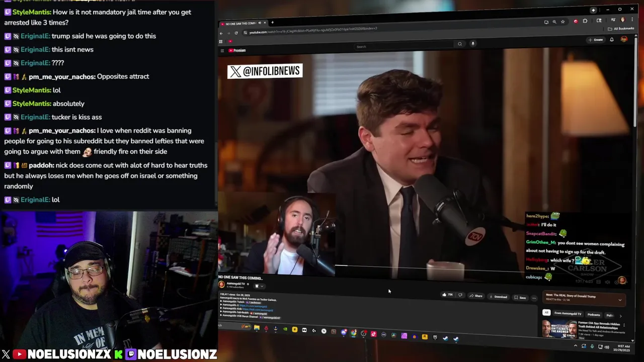
Task: Click the red extension icon in toolbar
Action: 576,21
